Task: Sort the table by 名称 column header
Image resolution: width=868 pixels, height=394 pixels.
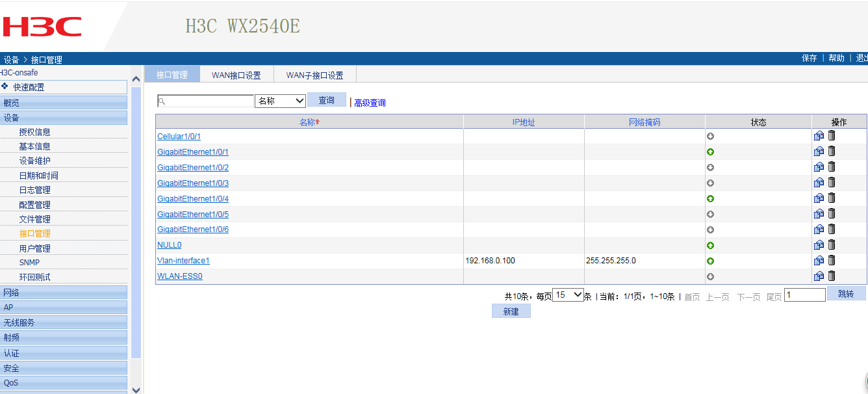Action: (309, 122)
